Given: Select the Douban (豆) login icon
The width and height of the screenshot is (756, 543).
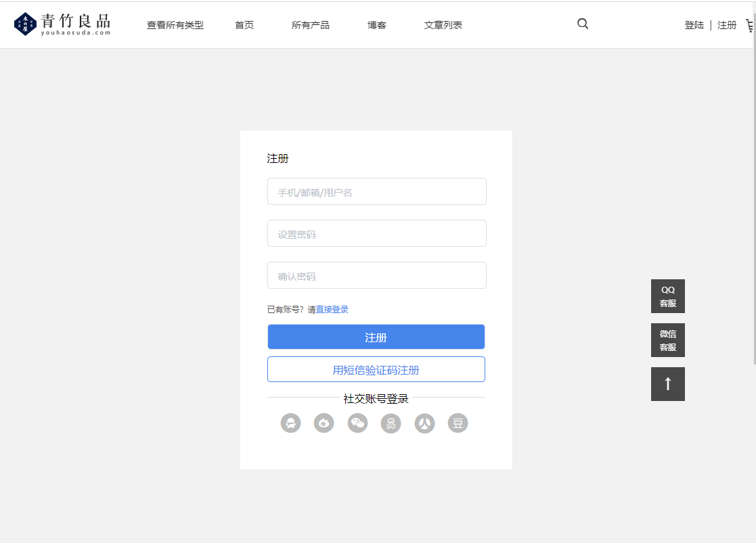Looking at the screenshot, I should coord(458,423).
